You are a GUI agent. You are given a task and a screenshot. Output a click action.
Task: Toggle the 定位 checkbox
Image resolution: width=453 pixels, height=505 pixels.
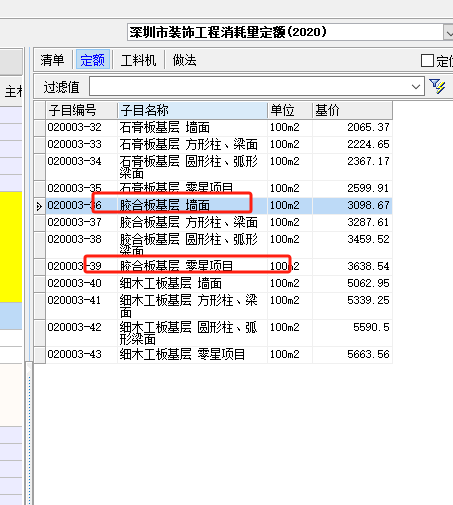(x=427, y=61)
